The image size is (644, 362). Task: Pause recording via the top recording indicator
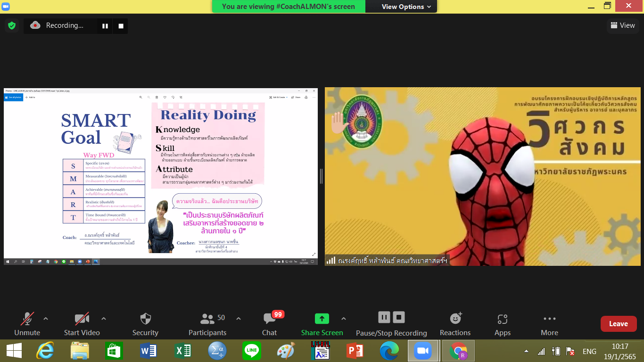point(105,26)
